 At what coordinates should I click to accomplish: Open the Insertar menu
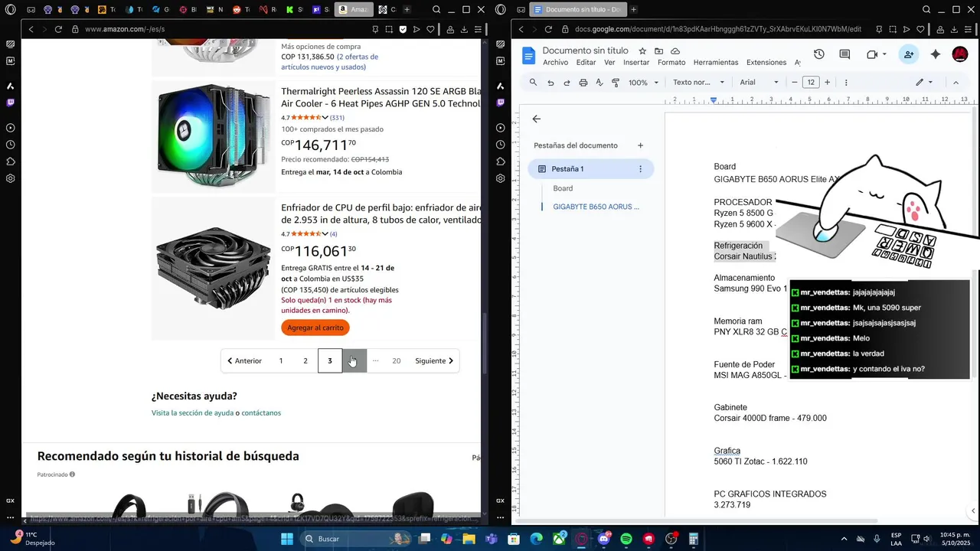click(x=636, y=63)
